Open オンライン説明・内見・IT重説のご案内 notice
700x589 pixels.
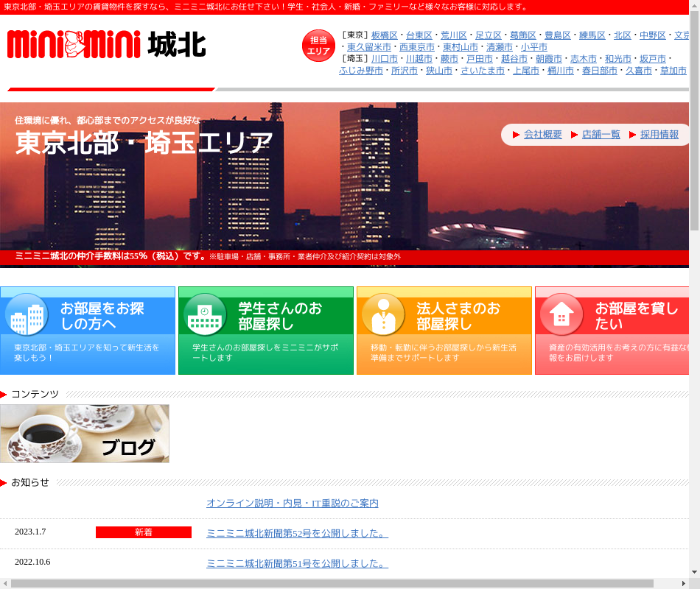tap(292, 504)
